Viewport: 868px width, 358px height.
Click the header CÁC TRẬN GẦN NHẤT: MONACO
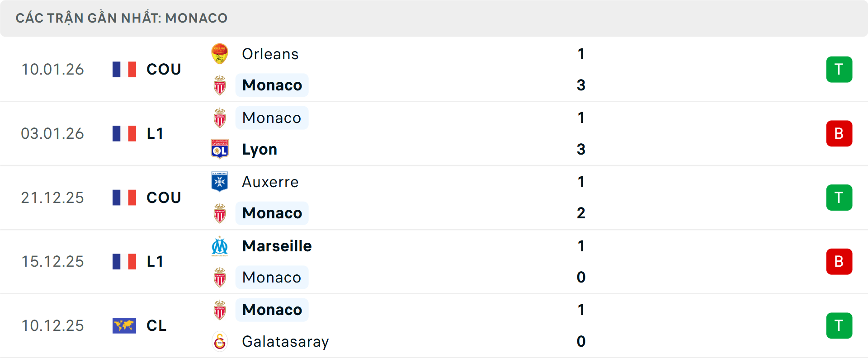pos(122,18)
